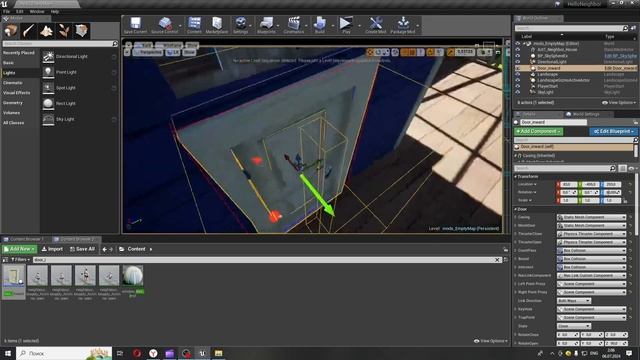Select the Landscape mode icon

[x=46, y=31]
